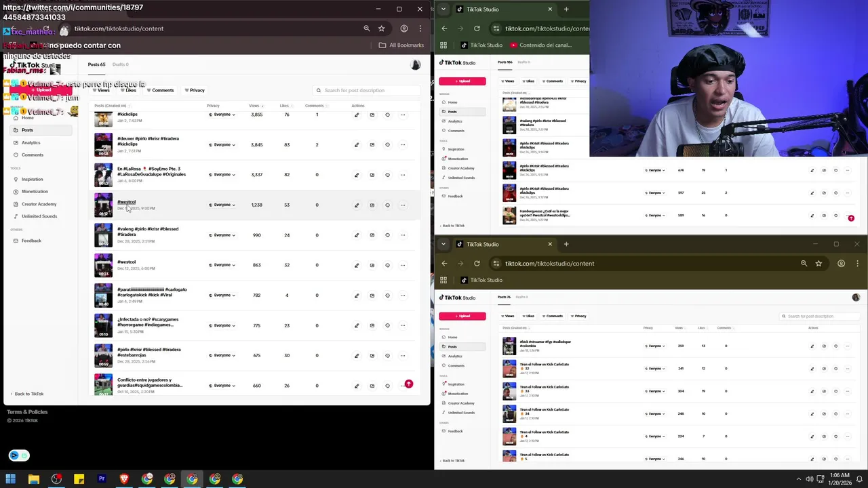Viewport: 868px width, 488px height.
Task: Open Unlimited Sounds in Posts 76 window sidebar
Action: (x=458, y=413)
